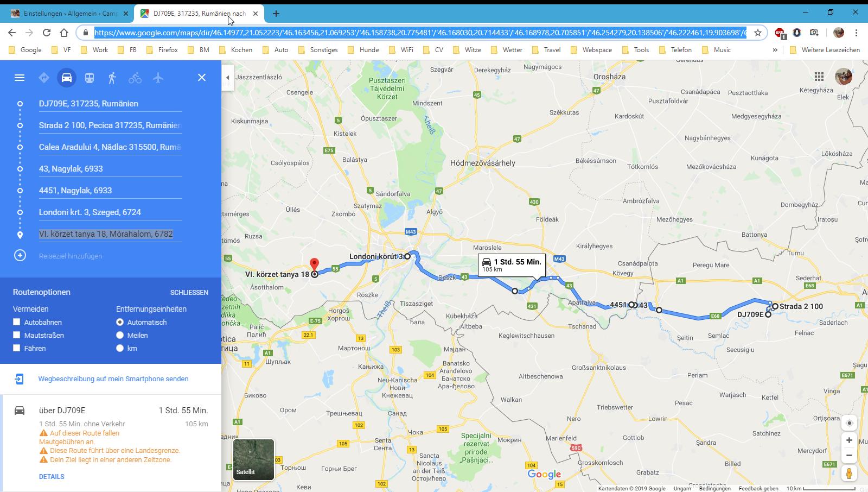868x492 pixels.
Task: Open Weitere Lesezeichen folder
Action: click(825, 50)
